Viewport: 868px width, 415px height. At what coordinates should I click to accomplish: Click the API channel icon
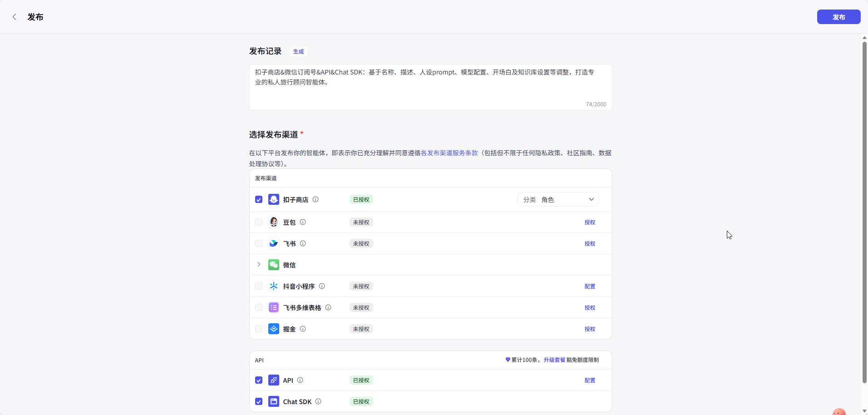[x=274, y=380]
